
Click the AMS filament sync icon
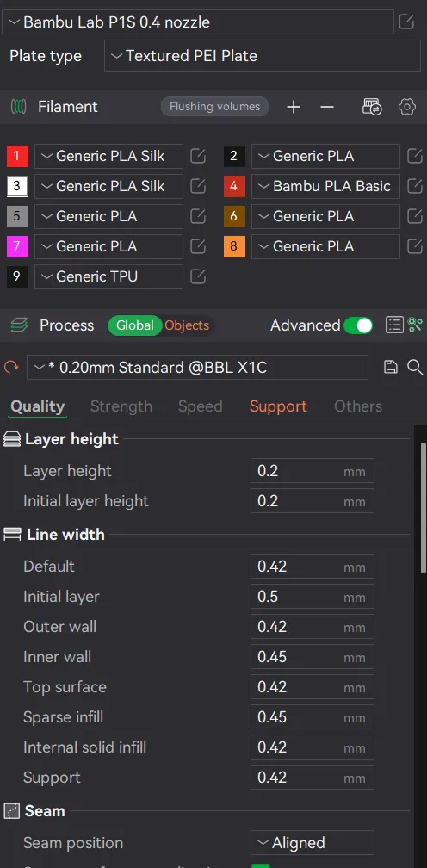[x=372, y=107]
